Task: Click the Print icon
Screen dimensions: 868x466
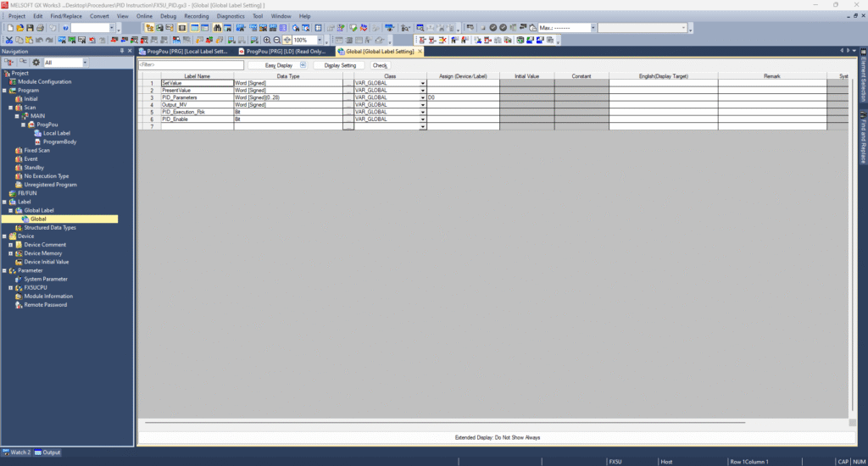Action: [x=40, y=28]
